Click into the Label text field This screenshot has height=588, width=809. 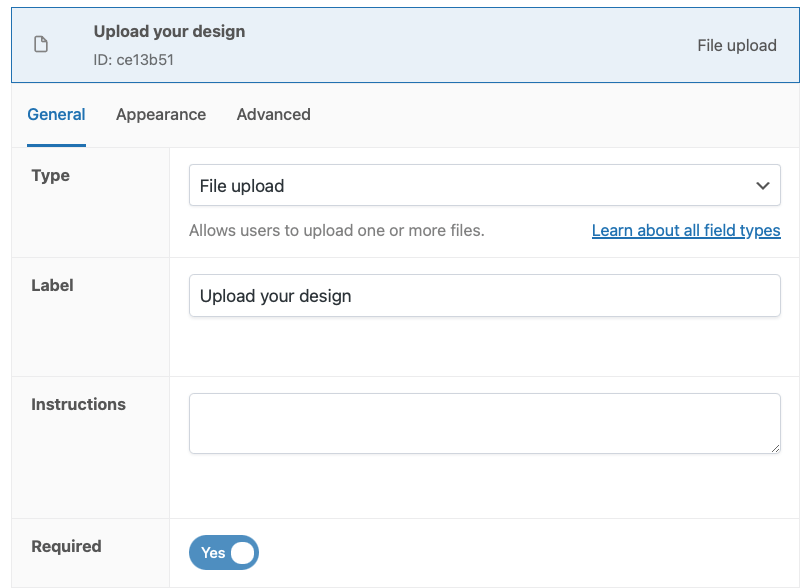[484, 296]
